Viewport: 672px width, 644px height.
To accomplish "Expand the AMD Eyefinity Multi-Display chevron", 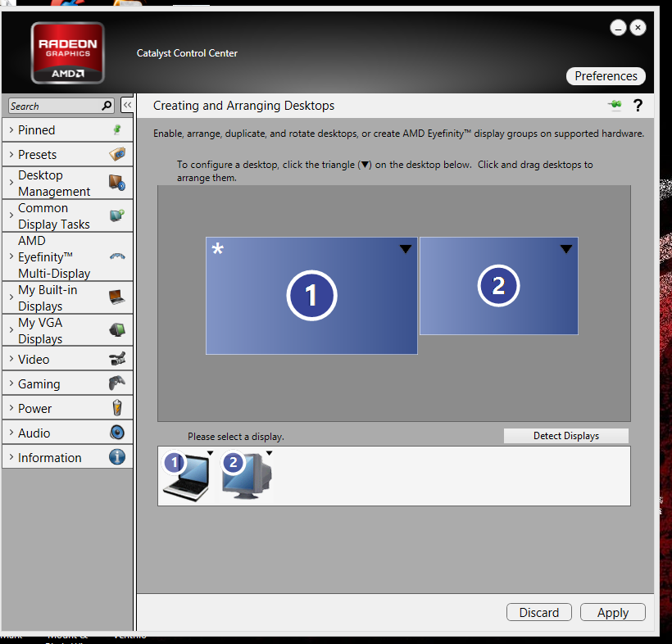I will point(11,256).
